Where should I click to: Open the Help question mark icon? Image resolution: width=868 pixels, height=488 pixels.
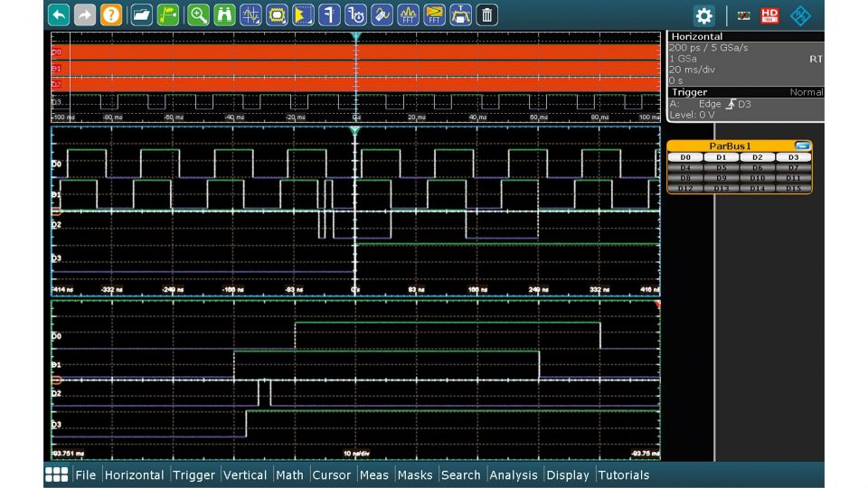(110, 15)
